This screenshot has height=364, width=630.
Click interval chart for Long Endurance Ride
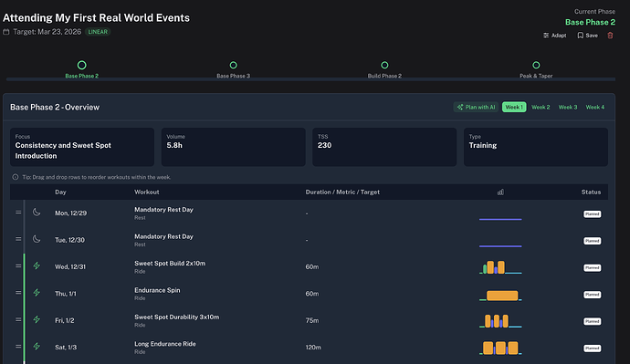pyautogui.click(x=500, y=348)
